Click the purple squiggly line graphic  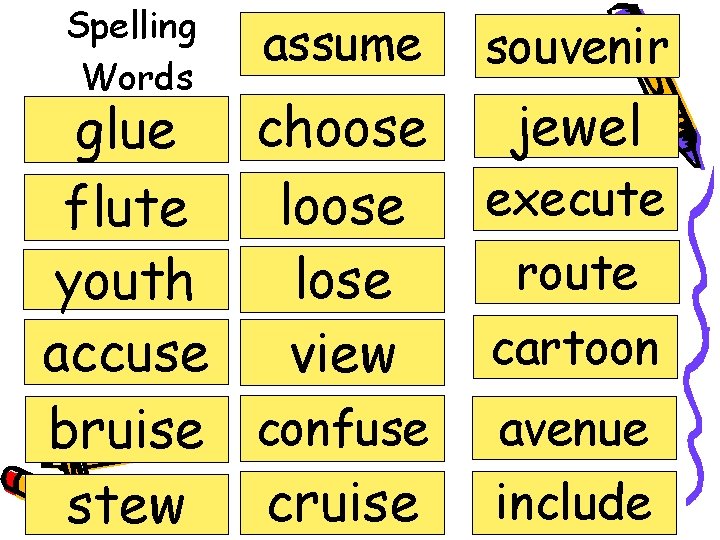(700, 335)
